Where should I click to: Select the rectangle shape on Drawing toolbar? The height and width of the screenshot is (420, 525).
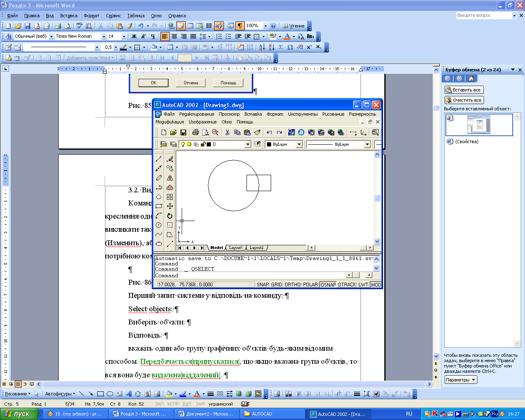coord(100,394)
